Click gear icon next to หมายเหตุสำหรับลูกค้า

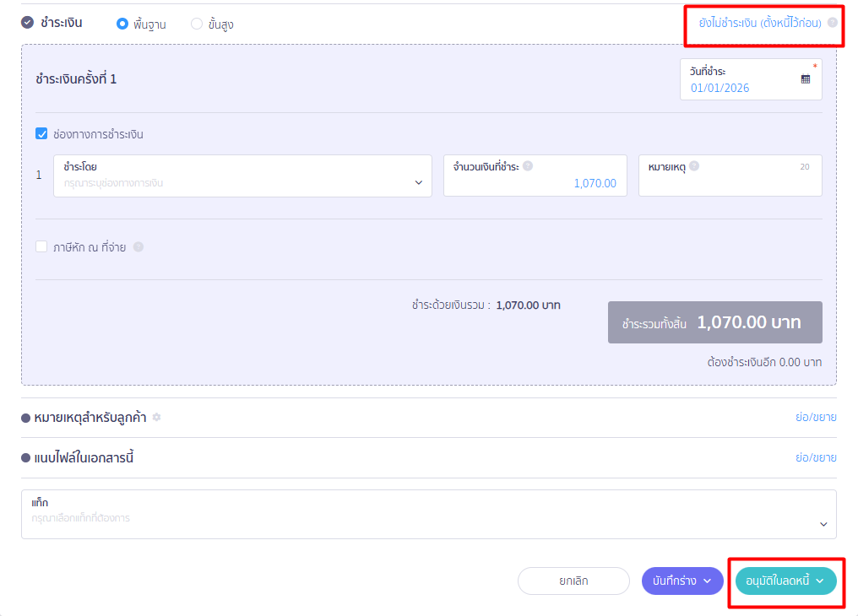coord(156,418)
